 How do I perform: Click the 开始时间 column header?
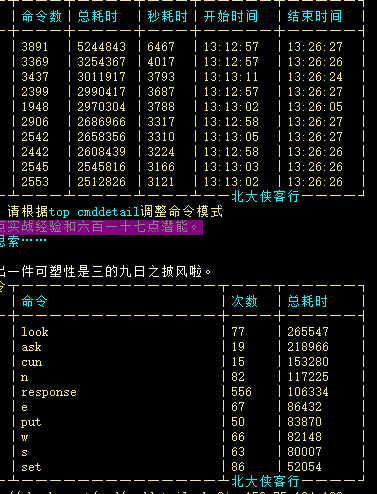pyautogui.click(x=231, y=16)
